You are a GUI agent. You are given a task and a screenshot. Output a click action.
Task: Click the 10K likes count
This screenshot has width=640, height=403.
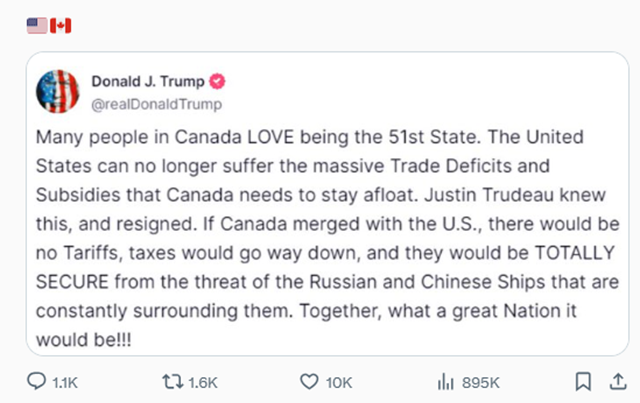pos(338,382)
